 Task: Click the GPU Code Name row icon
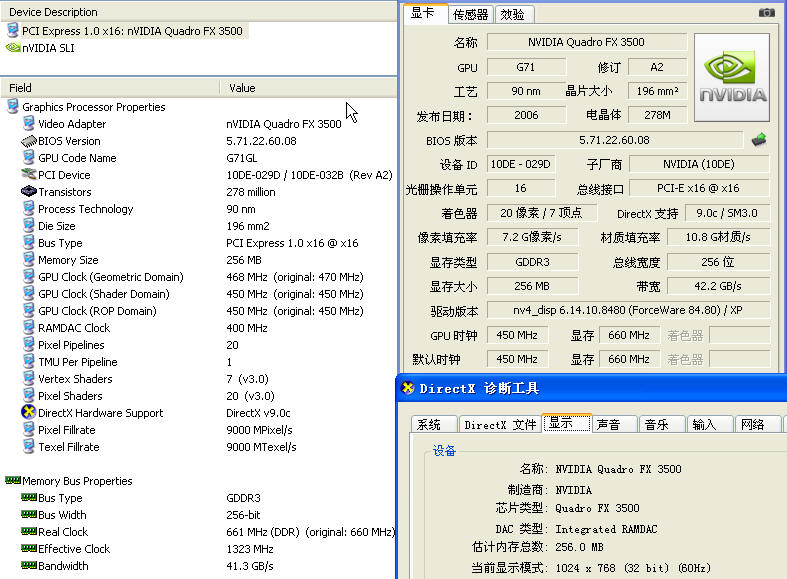[29, 158]
